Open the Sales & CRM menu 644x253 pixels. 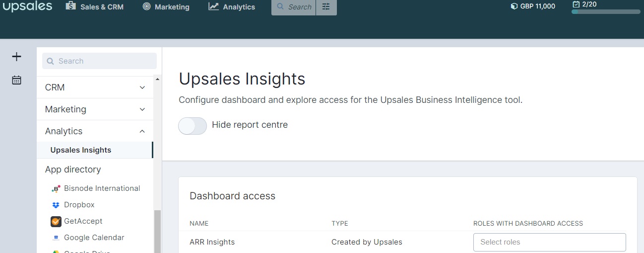(94, 7)
